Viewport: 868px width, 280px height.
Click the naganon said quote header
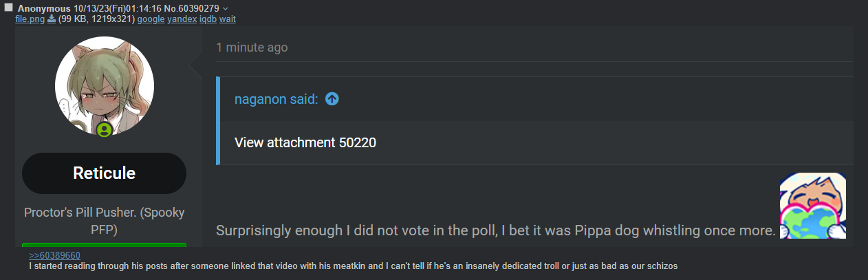276,99
